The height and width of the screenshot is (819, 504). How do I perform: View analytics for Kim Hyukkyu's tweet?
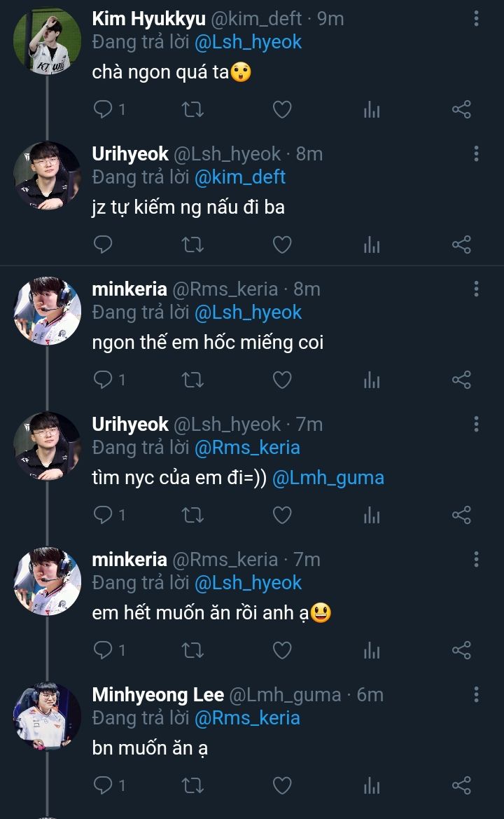point(372,109)
